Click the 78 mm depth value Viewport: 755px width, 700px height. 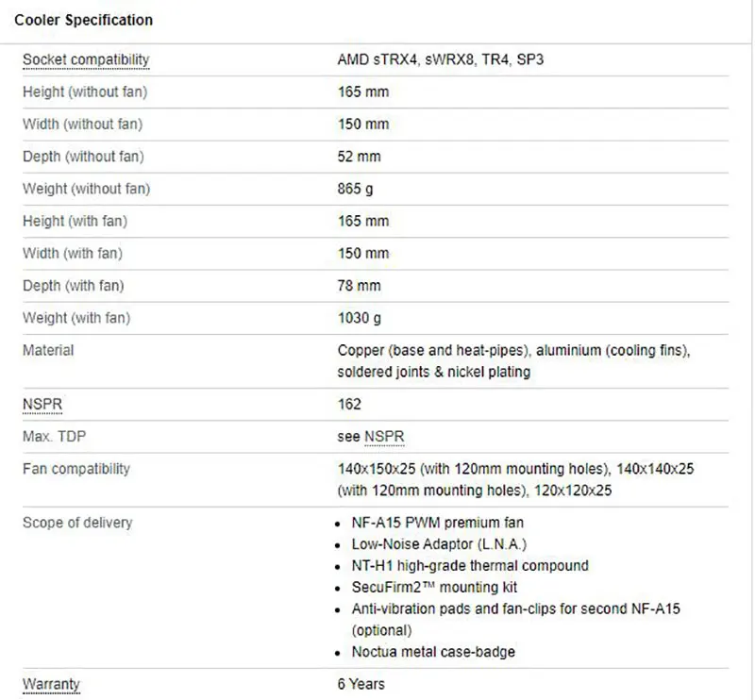pyautogui.click(x=360, y=286)
